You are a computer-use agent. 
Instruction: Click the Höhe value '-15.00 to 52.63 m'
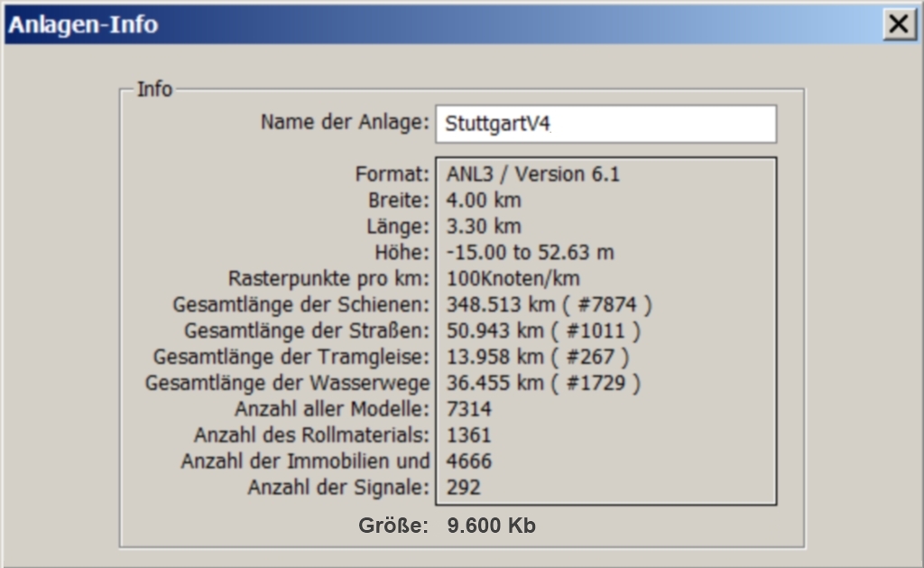[530, 253]
